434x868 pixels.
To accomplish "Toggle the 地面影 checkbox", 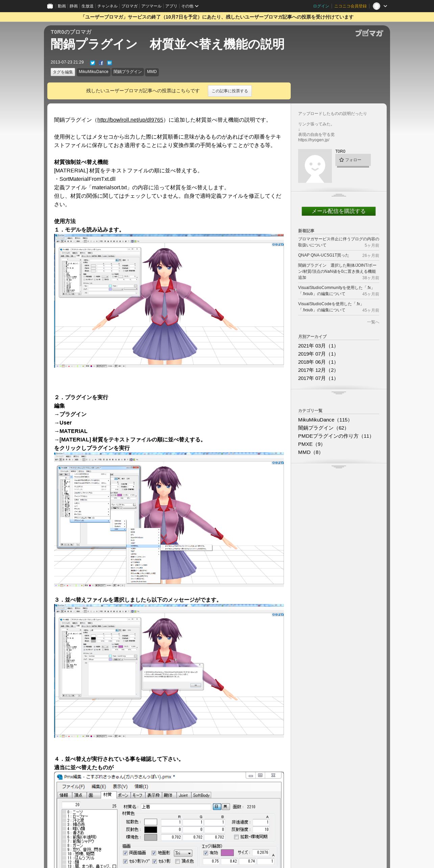I will click(x=154, y=853).
